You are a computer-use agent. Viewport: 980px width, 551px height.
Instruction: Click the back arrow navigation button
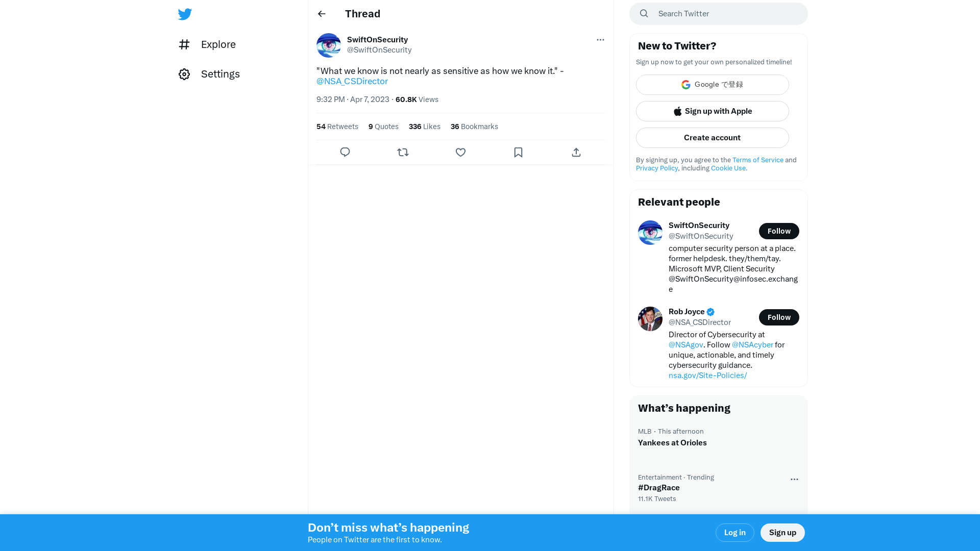(322, 13)
